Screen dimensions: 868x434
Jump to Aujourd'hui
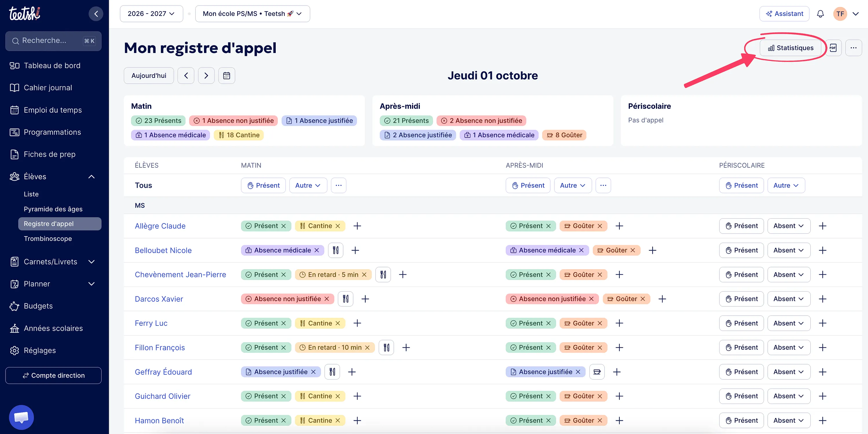point(149,76)
